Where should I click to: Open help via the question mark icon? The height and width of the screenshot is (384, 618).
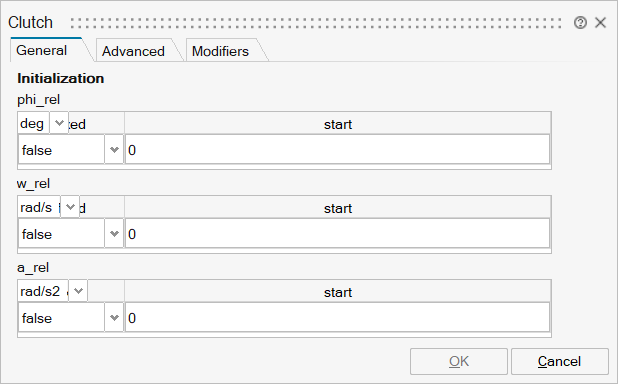pos(580,23)
